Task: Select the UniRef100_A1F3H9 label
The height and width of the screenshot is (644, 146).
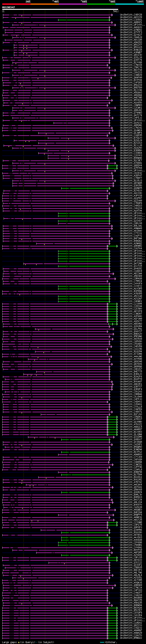Action: tap(131, 318)
